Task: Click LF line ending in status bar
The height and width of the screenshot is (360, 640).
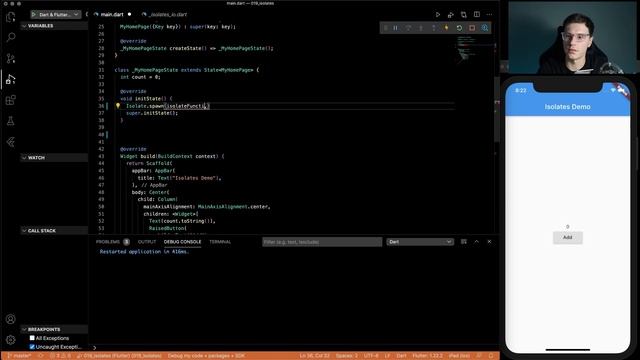Action: [387, 356]
